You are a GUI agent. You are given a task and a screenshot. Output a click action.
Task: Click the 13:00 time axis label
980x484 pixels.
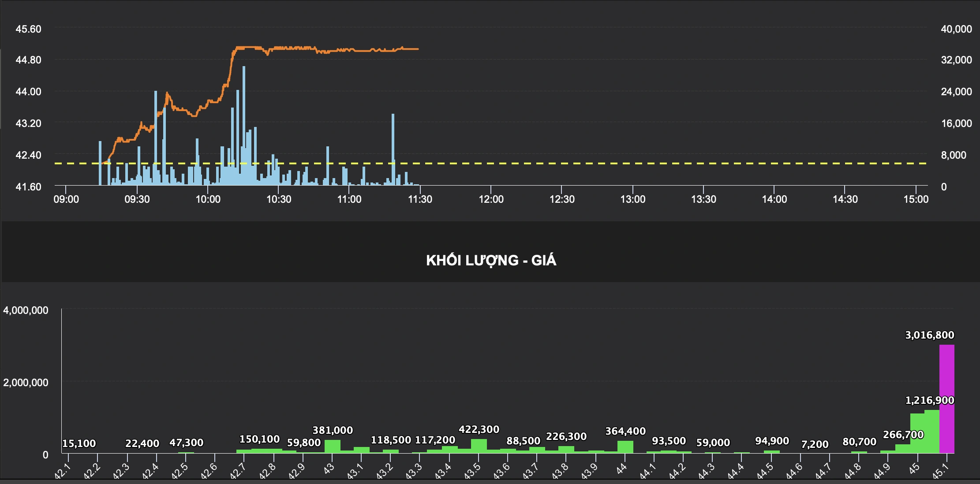(x=633, y=199)
